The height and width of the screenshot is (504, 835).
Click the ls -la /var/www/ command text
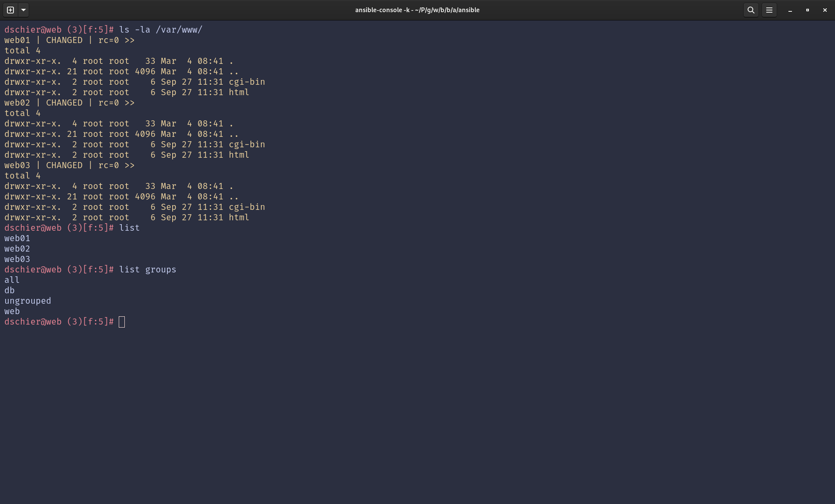pos(160,30)
